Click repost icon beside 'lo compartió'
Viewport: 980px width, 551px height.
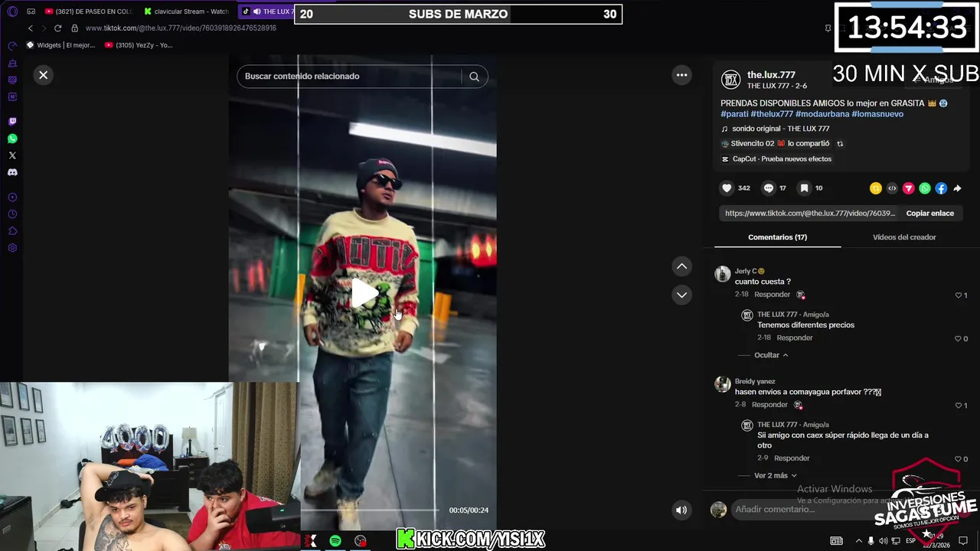point(840,144)
